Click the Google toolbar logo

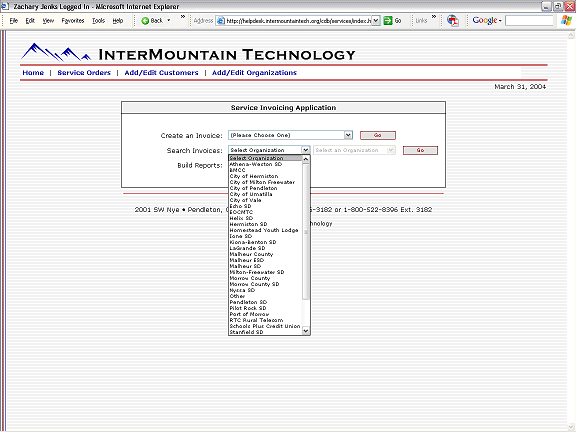[x=485, y=20]
